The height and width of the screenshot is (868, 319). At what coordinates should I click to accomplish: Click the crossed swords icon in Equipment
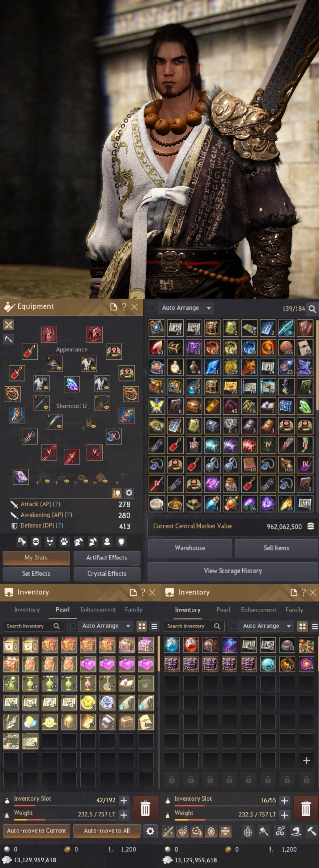[x=9, y=325]
